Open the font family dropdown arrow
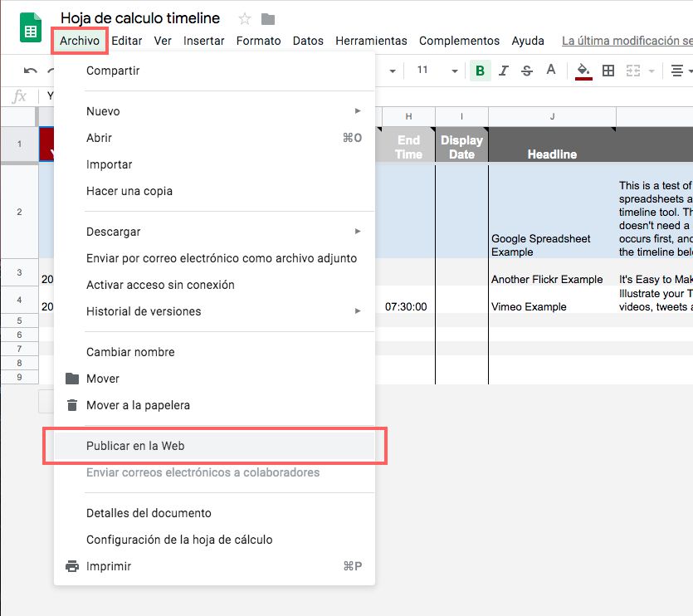The image size is (693, 616). pyautogui.click(x=392, y=71)
